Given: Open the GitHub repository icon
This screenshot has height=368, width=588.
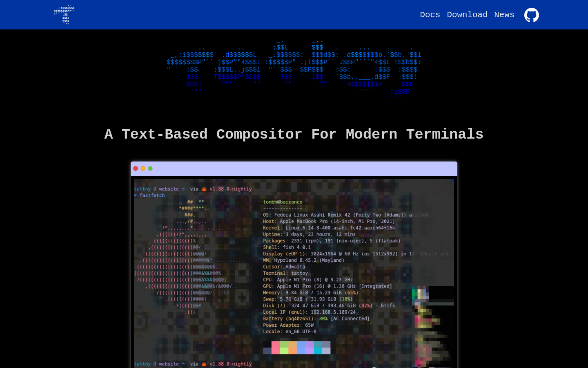Looking at the screenshot, I should [532, 15].
